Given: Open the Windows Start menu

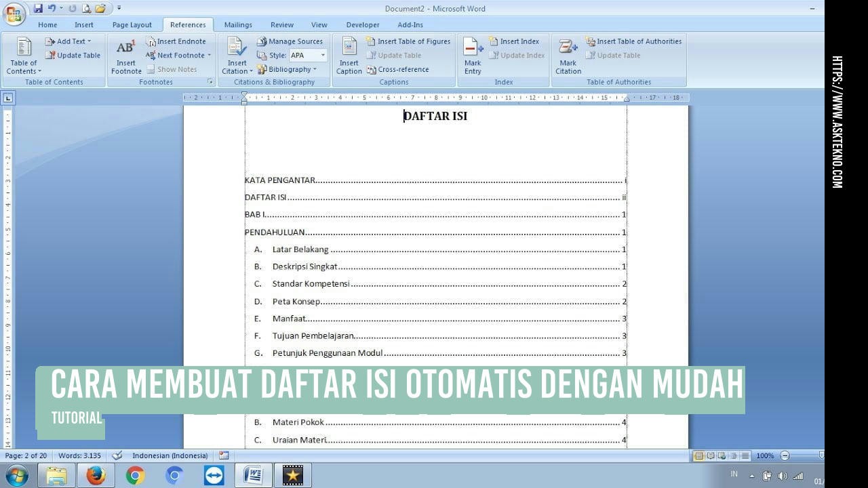Looking at the screenshot, I should point(16,475).
